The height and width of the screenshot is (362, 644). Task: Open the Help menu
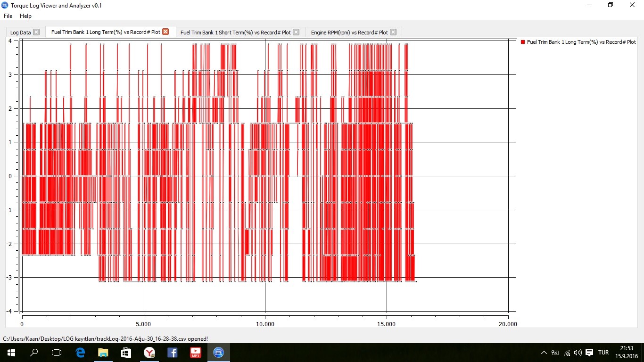[25, 16]
